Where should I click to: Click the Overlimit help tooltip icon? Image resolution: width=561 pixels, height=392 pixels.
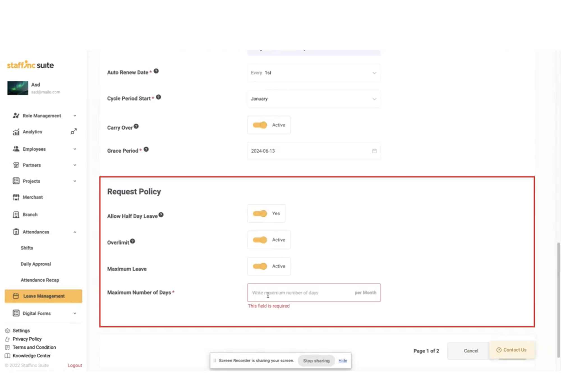(132, 241)
